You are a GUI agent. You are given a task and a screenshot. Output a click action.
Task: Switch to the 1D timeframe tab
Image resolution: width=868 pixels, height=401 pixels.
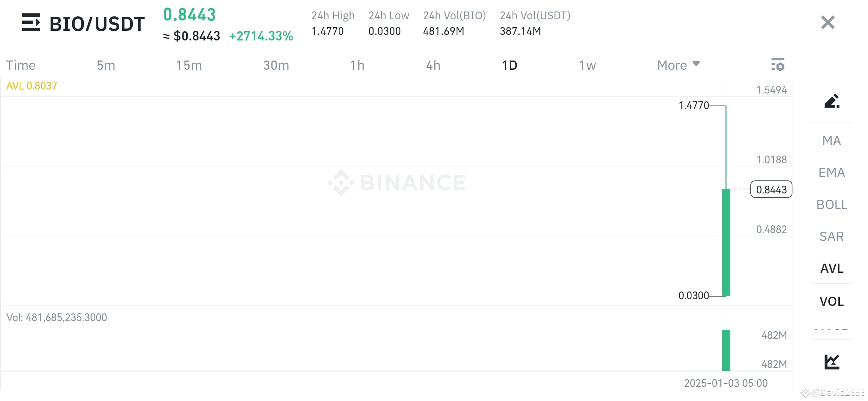pyautogui.click(x=510, y=65)
